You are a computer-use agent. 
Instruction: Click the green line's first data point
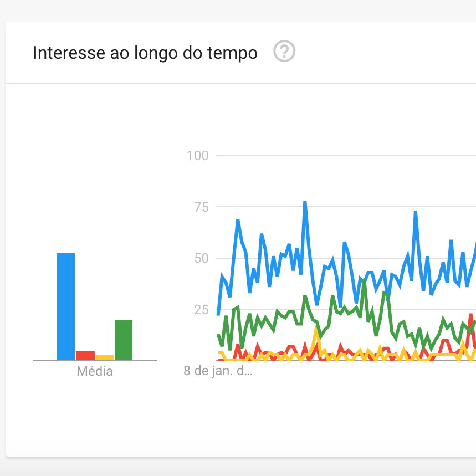coord(218,335)
